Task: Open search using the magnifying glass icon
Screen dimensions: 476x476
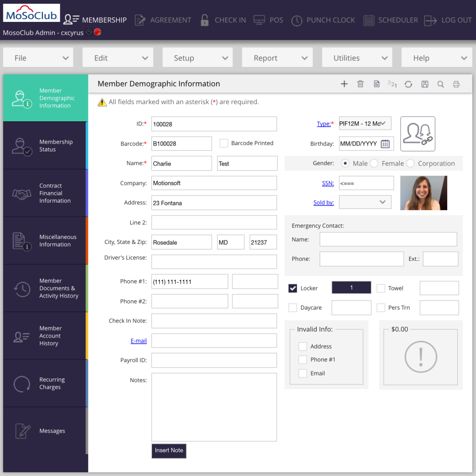Action: (440, 84)
